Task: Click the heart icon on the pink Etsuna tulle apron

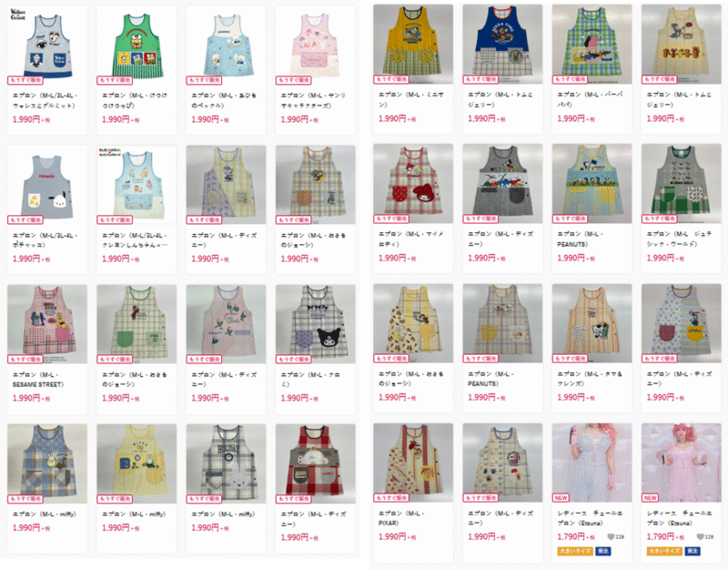Action: (x=700, y=536)
